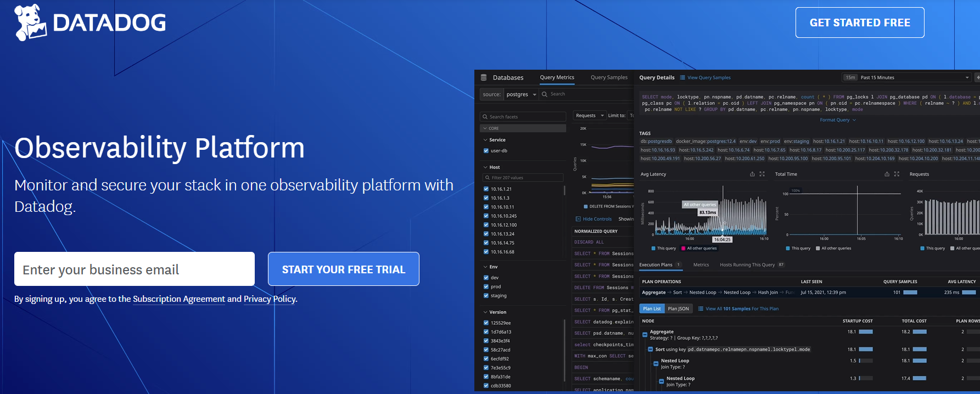Collapse the Host facet section
980x394 pixels.
tap(485, 167)
